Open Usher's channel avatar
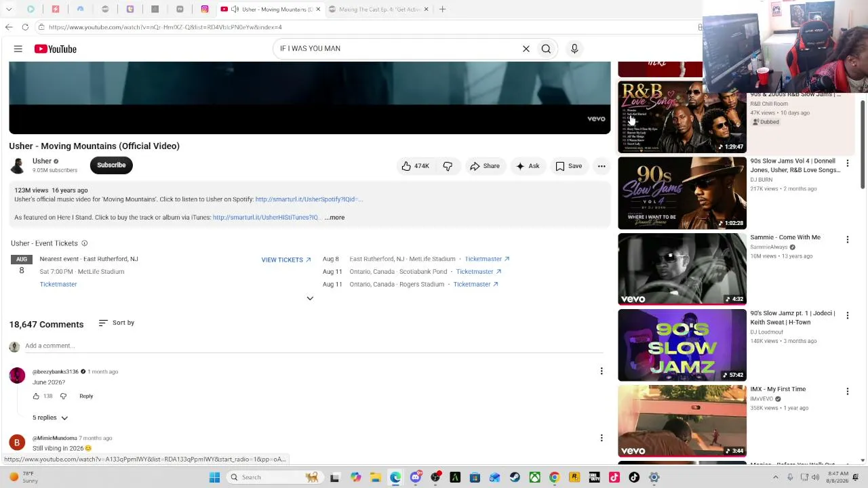 click(18, 165)
